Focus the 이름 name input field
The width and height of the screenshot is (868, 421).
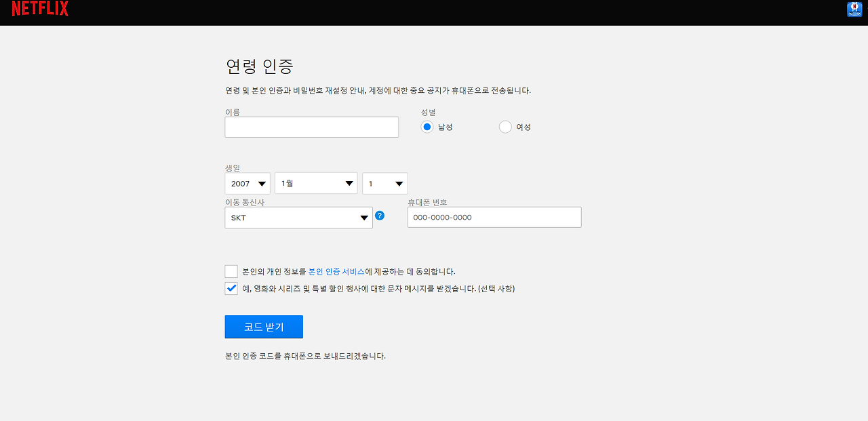(x=311, y=127)
